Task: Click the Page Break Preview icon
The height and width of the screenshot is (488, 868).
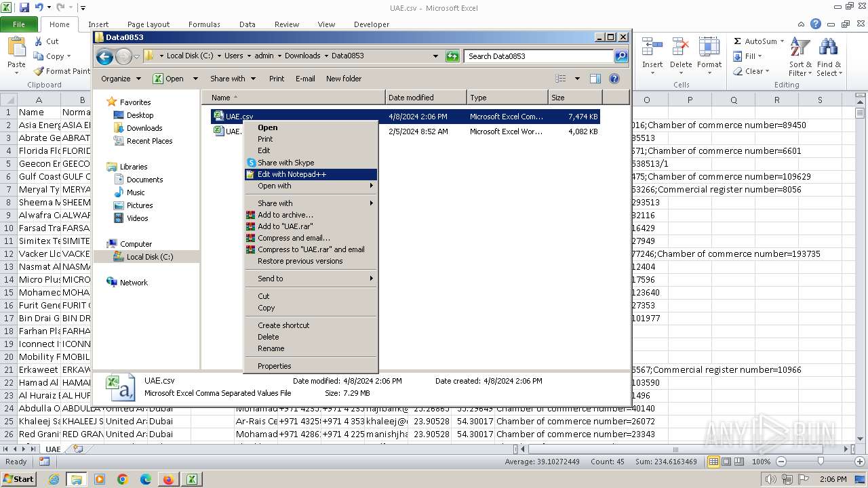Action: point(738,462)
